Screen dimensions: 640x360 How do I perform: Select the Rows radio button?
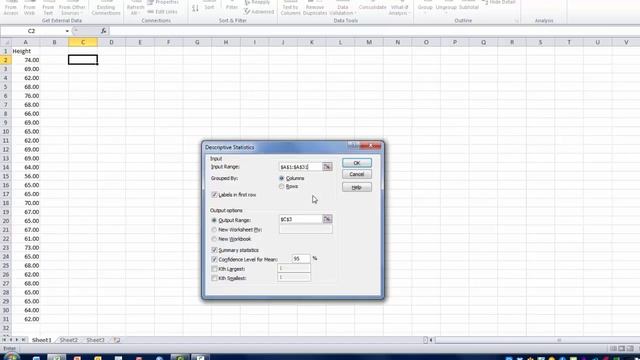282,186
